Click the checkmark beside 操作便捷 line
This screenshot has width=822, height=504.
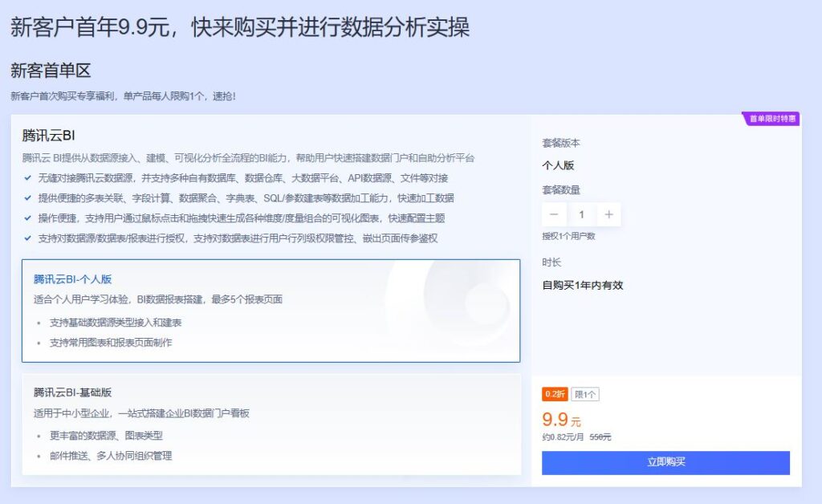pos(28,218)
